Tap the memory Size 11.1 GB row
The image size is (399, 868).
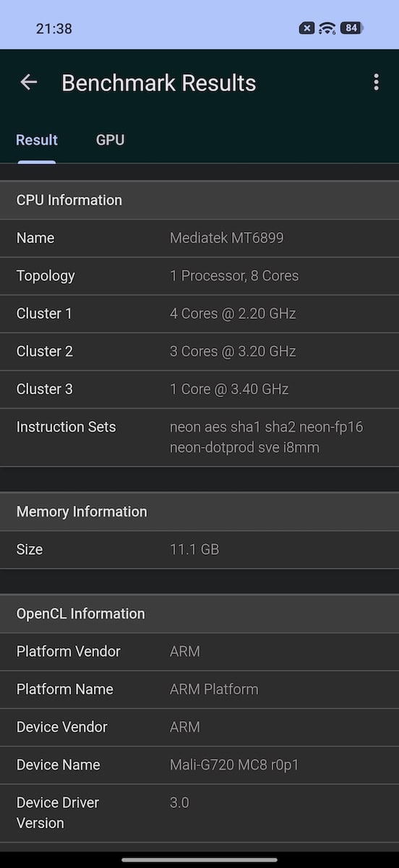point(199,549)
